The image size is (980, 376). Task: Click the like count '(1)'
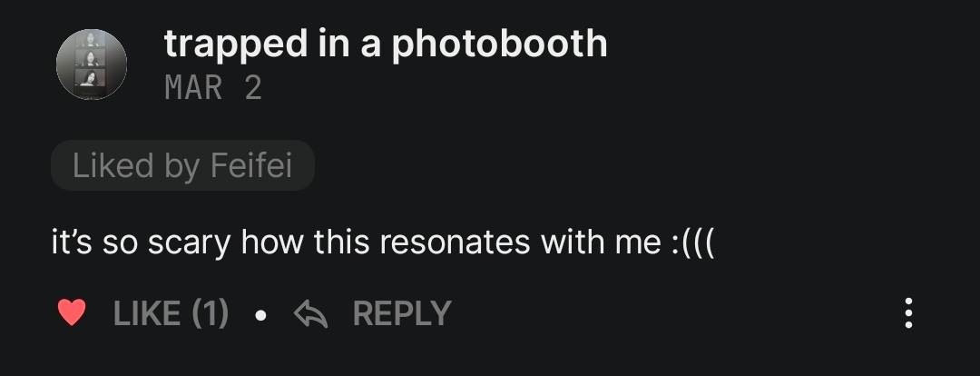[x=210, y=312]
